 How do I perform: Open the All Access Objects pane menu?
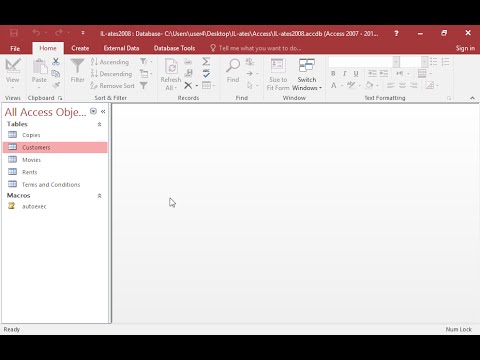point(93,111)
